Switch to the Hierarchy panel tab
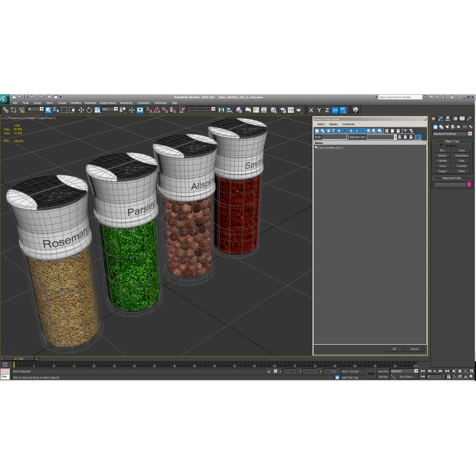The width and height of the screenshot is (476, 476). (448, 119)
